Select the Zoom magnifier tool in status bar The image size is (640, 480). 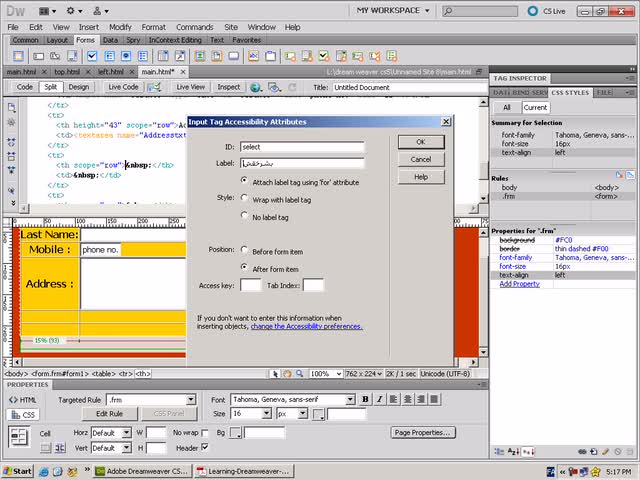300,373
